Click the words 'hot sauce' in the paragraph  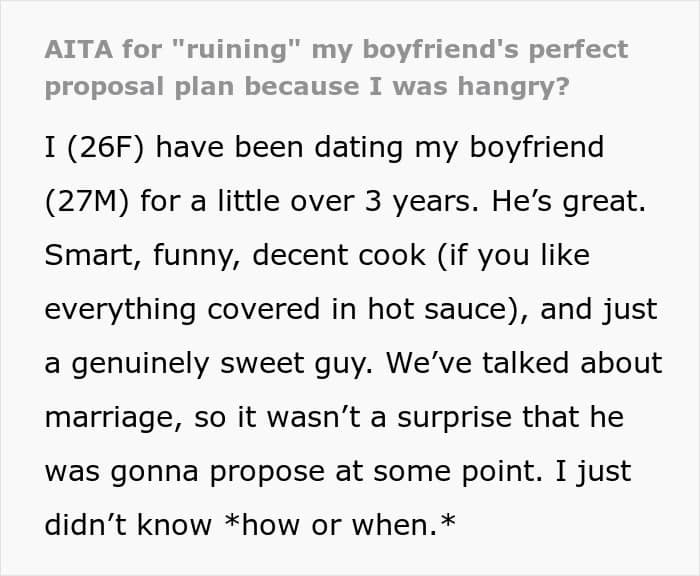click(437, 309)
